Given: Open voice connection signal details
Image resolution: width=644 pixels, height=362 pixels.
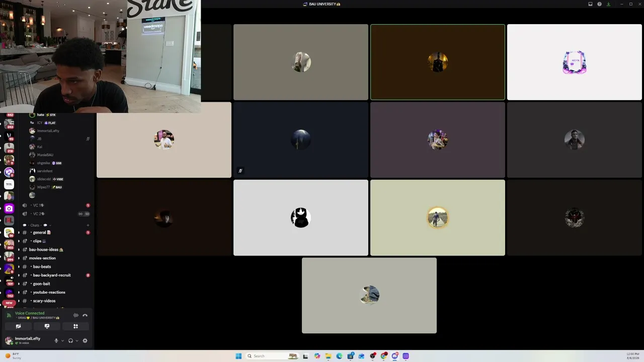Looking at the screenshot, I should coord(9,315).
